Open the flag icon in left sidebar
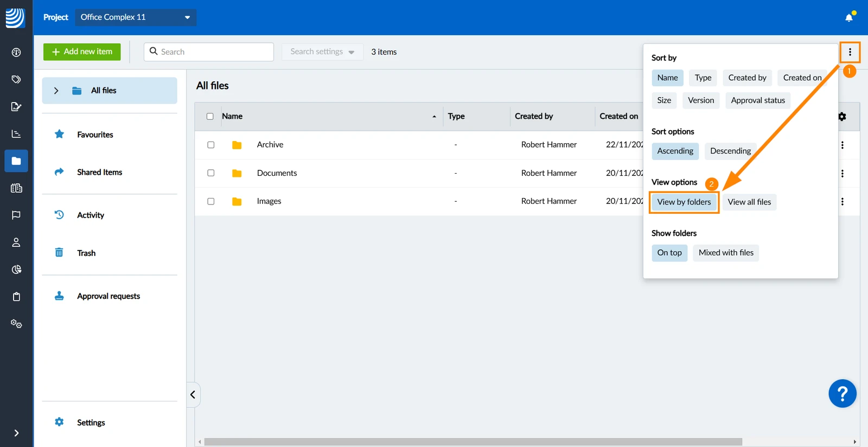The image size is (868, 447). [16, 215]
